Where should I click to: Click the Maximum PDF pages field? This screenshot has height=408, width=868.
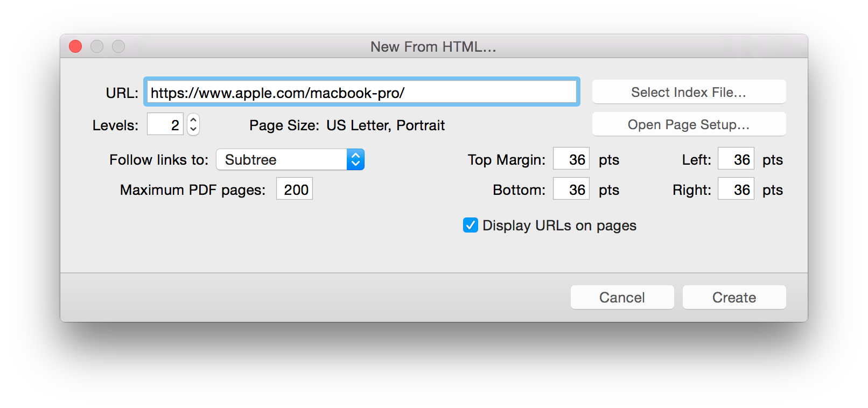295,189
